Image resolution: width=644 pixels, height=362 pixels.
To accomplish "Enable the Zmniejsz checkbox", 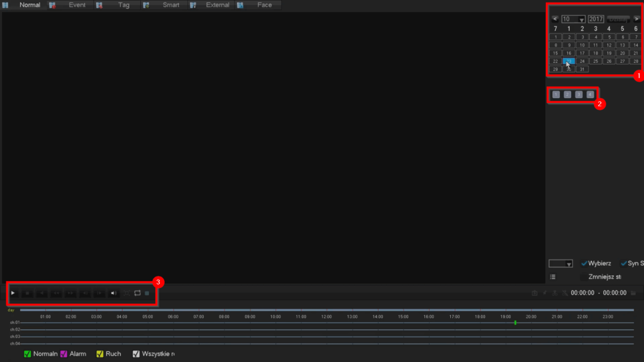I will point(584,277).
